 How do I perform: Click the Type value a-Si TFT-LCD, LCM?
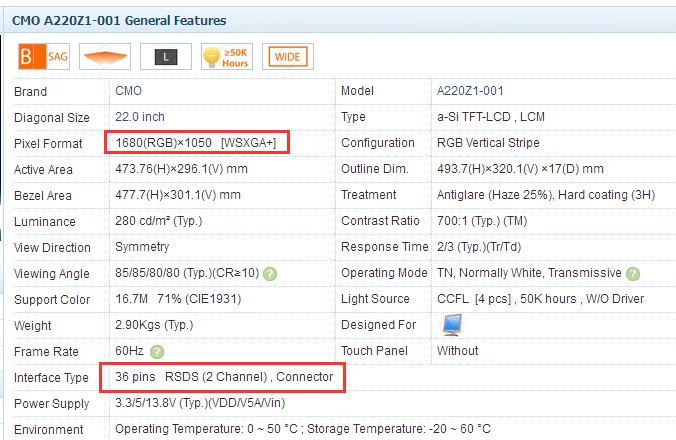coord(491,117)
